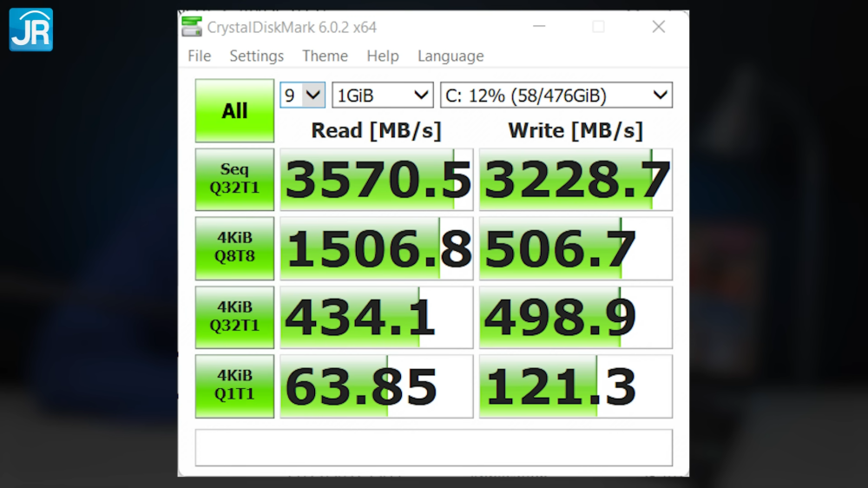Run the 4KiB Q8T8 benchmark
The width and height of the screenshot is (868, 488).
coord(234,248)
